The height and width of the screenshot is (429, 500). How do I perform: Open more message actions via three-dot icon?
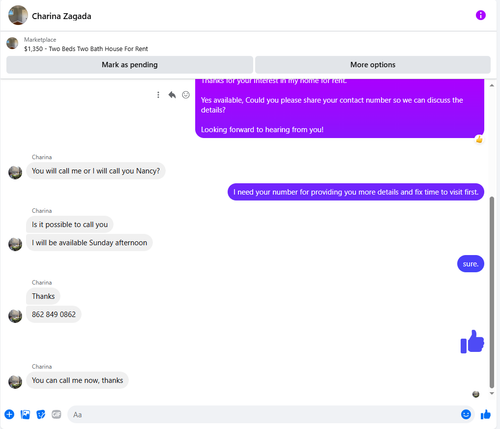(158, 95)
